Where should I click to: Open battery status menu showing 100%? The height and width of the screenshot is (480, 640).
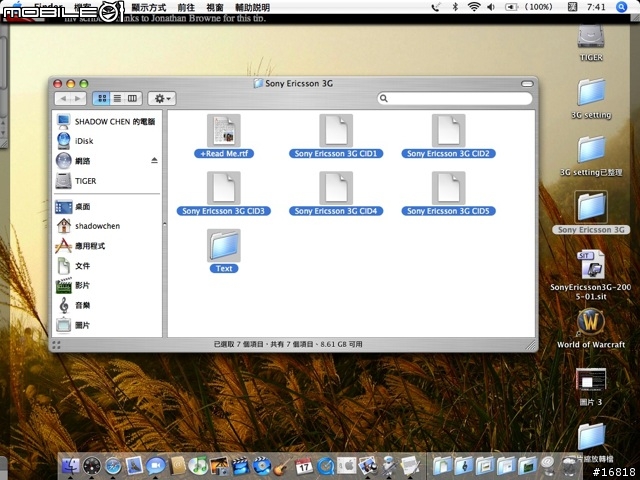[529, 7]
